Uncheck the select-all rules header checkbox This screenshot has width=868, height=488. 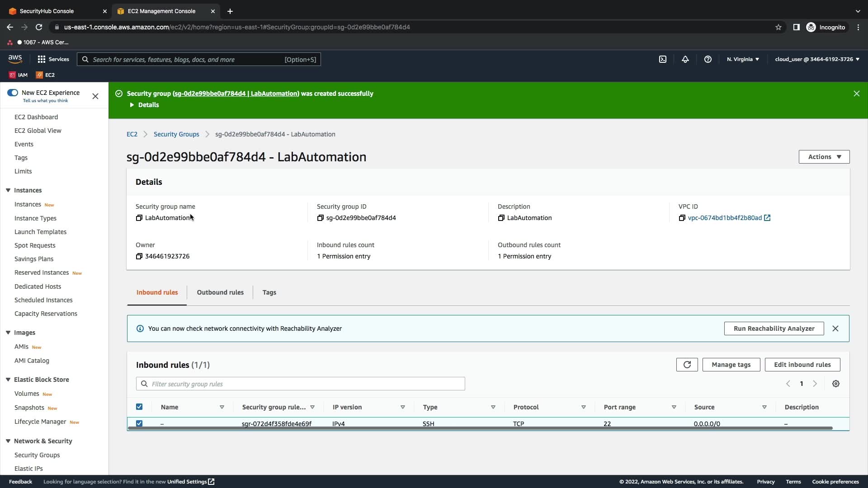[139, 407]
